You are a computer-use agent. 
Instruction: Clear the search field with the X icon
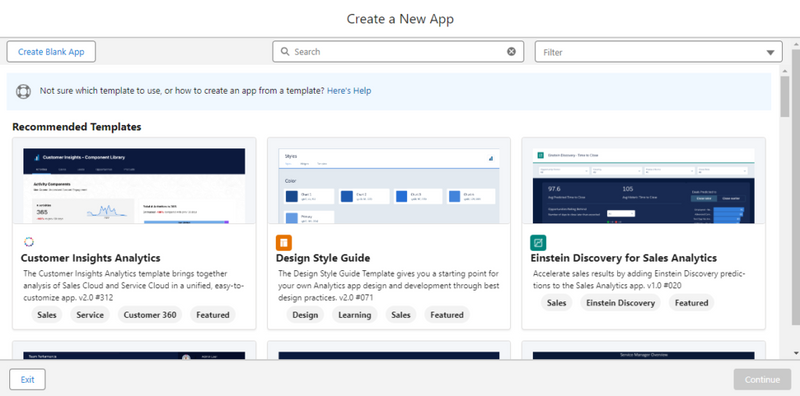click(x=511, y=52)
